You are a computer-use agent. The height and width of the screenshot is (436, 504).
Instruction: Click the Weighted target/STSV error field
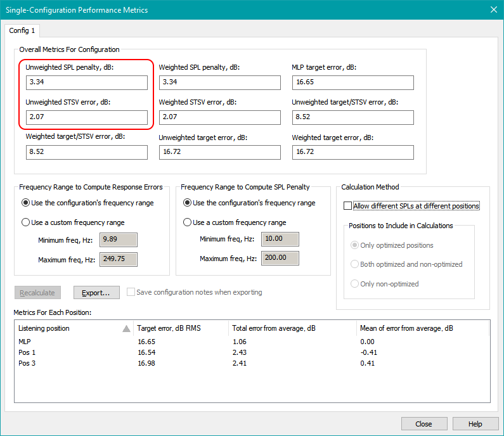[87, 152]
